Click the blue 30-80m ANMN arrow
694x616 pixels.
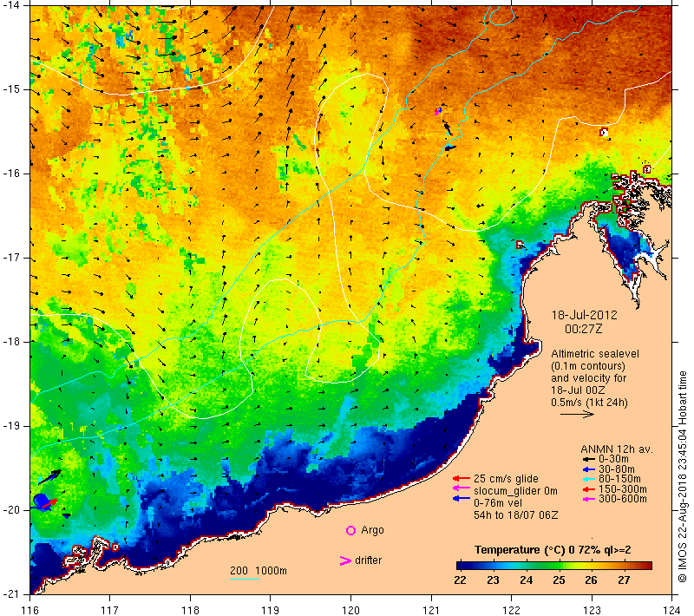588,469
